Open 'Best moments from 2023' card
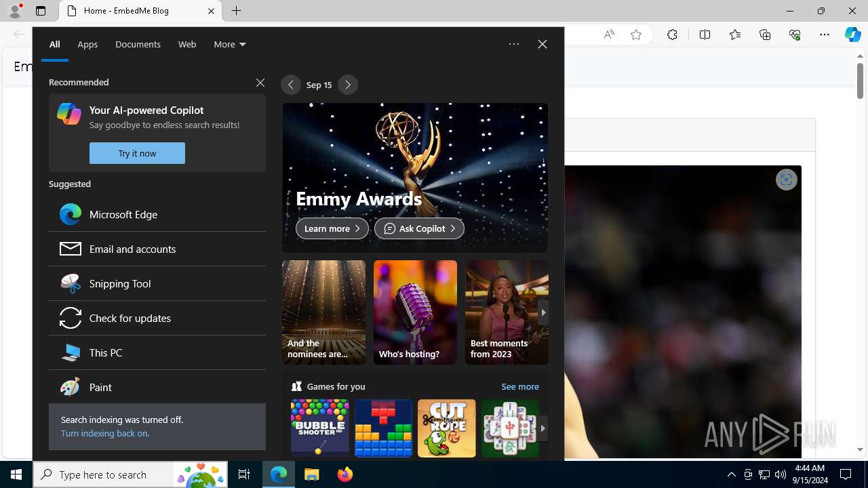Screen dimensions: 868x488 (x=506, y=312)
